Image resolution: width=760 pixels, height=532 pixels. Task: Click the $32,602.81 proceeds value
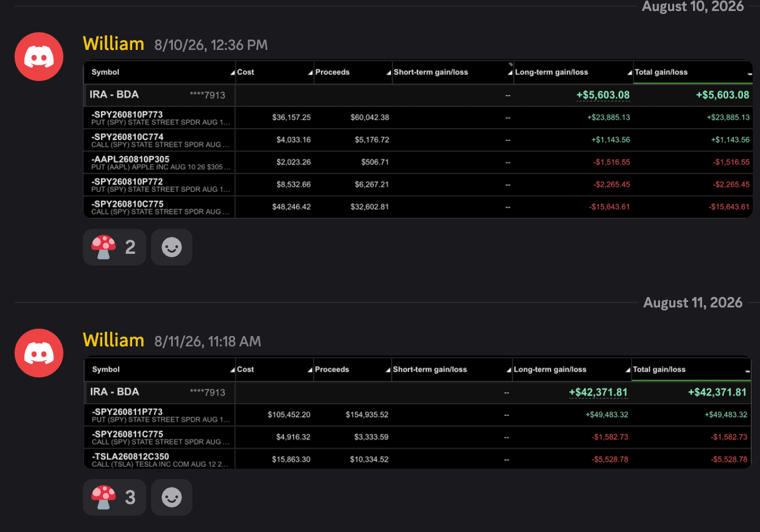[x=370, y=207]
